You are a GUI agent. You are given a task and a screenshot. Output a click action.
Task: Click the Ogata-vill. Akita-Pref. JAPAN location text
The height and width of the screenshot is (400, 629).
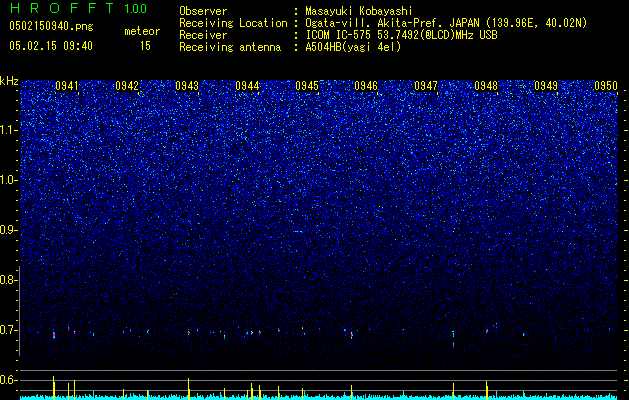[x=446, y=23]
